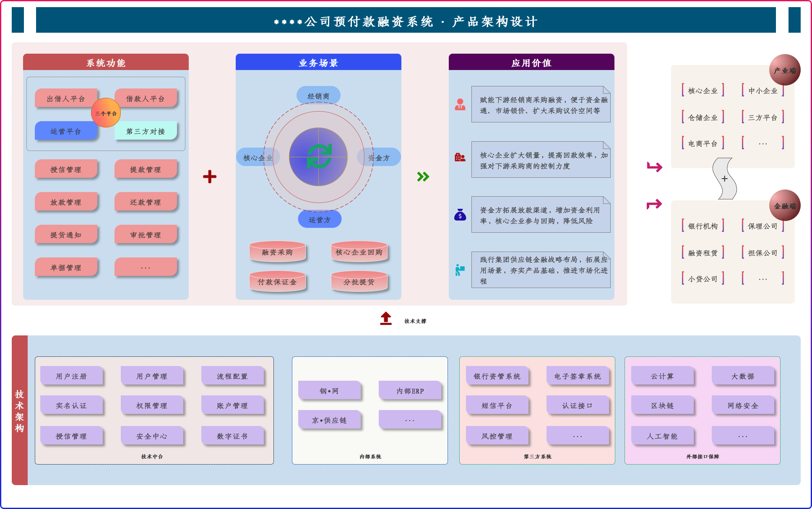
Task: Click the 人工智能 block
Action: 662,436
